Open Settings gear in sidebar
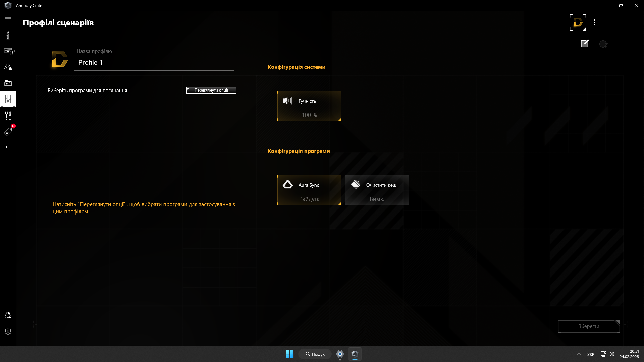The image size is (644, 362). pyautogui.click(x=8, y=331)
